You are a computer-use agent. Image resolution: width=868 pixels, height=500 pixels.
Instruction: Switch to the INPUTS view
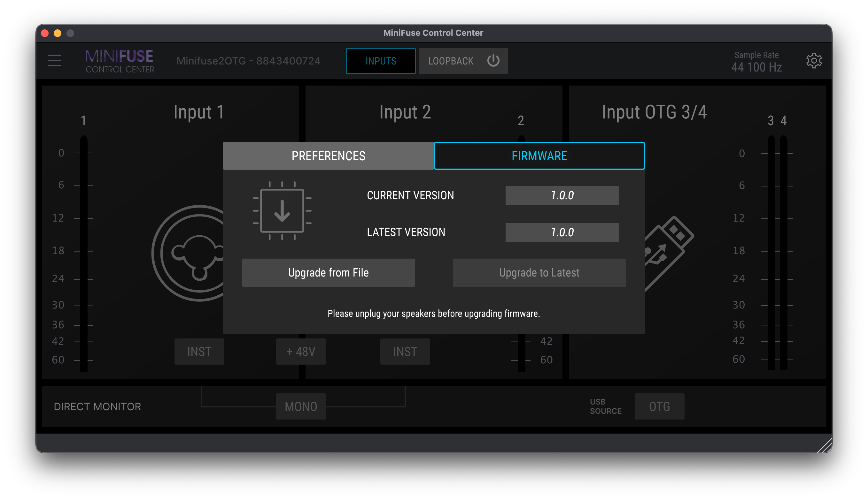pos(380,61)
